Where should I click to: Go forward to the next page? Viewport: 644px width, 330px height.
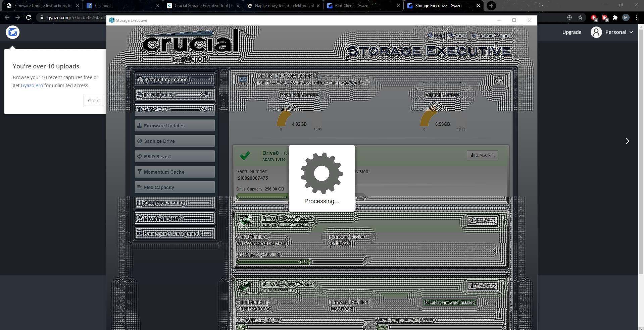tap(18, 17)
